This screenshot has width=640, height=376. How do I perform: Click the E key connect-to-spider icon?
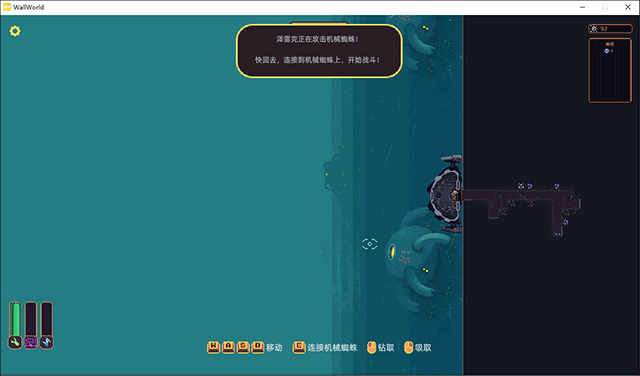299,347
